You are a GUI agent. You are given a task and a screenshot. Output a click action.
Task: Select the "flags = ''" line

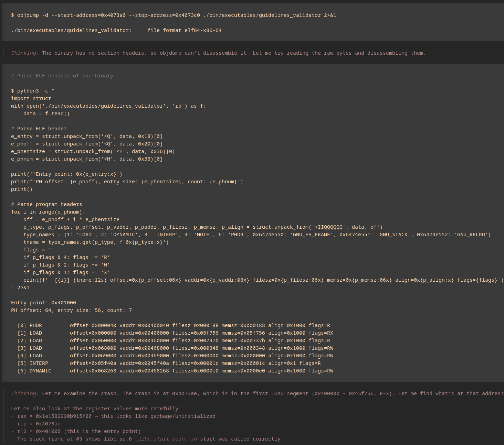[x=39, y=250]
